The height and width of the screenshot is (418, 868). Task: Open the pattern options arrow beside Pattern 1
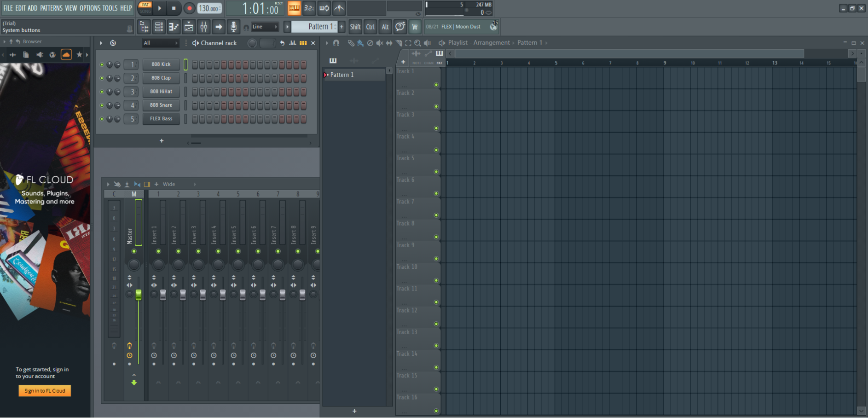(287, 27)
